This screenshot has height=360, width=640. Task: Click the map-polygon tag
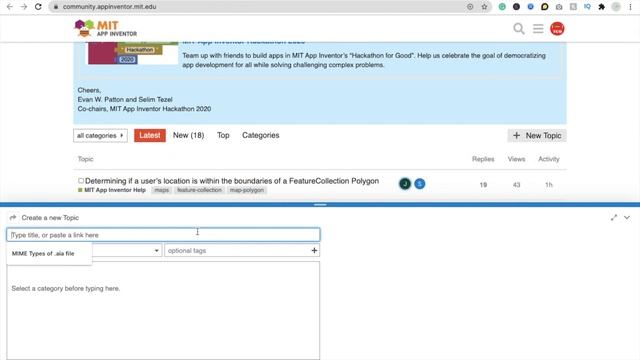(x=247, y=190)
